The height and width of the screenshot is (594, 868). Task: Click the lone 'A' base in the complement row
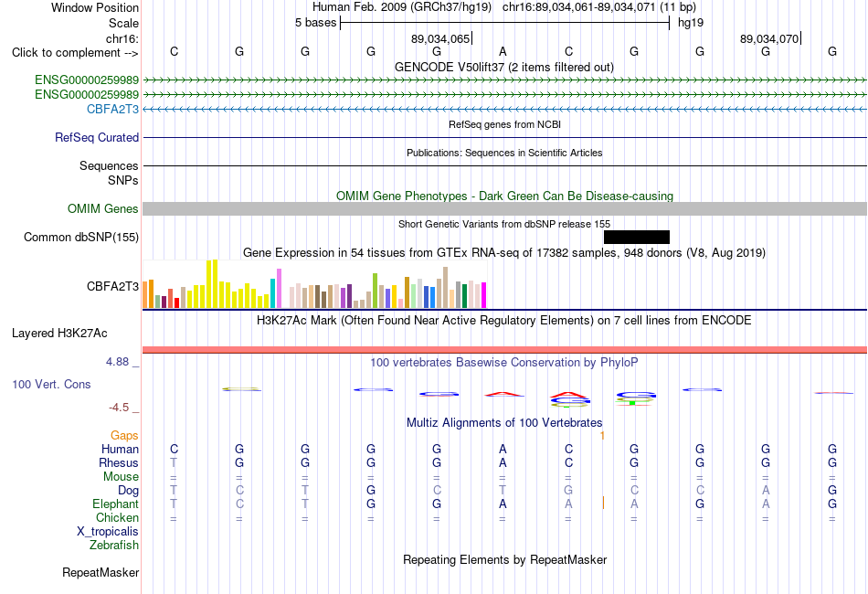pos(503,51)
